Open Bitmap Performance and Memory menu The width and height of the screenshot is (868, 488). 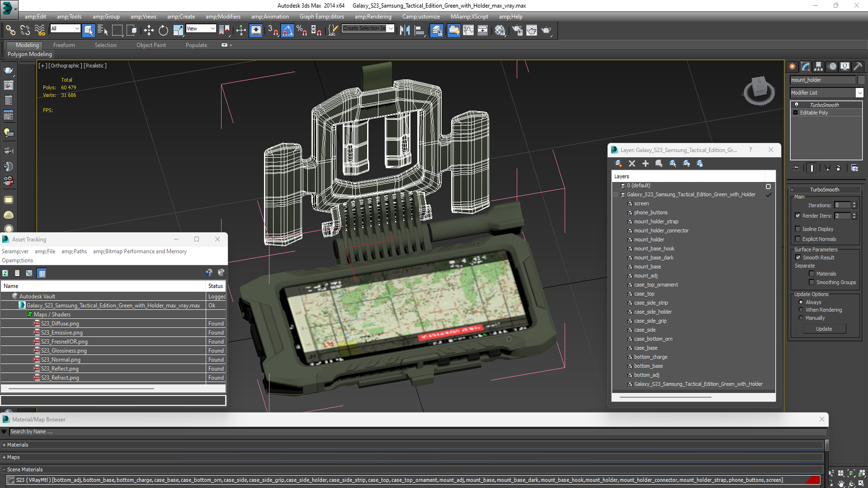(x=140, y=252)
